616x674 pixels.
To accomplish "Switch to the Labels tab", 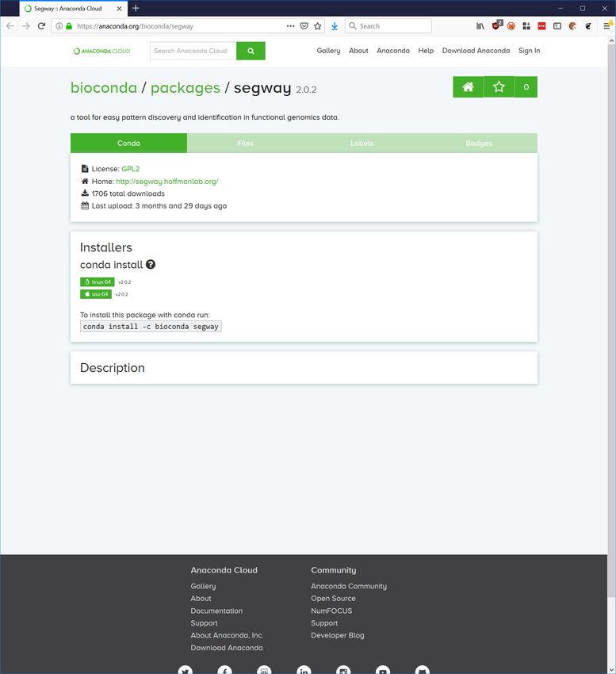I will (x=362, y=144).
